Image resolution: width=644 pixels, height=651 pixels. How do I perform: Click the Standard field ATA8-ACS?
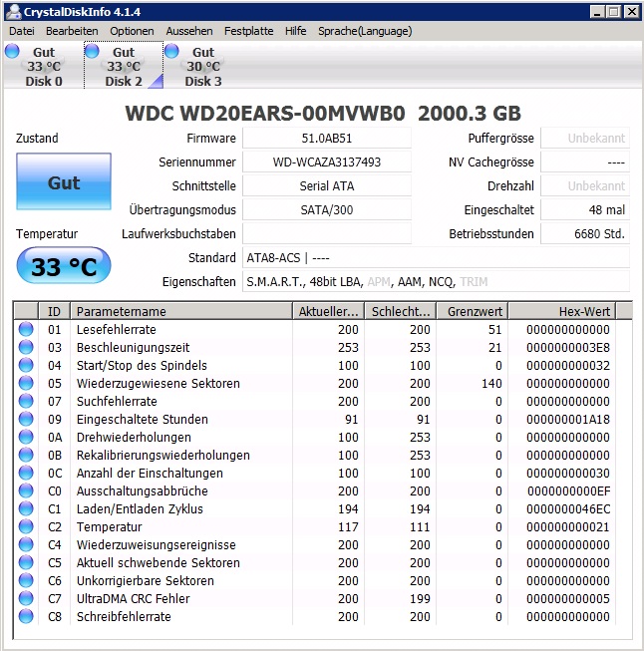click(436, 258)
